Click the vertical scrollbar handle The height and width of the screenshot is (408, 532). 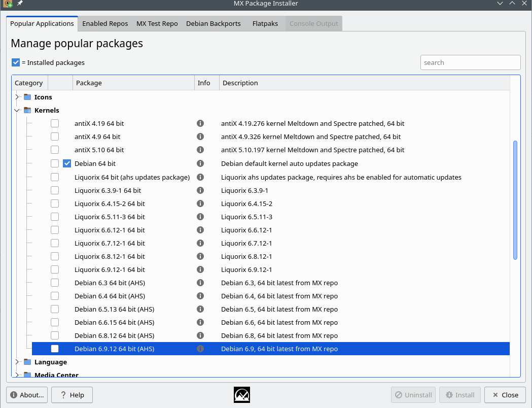[x=515, y=200]
